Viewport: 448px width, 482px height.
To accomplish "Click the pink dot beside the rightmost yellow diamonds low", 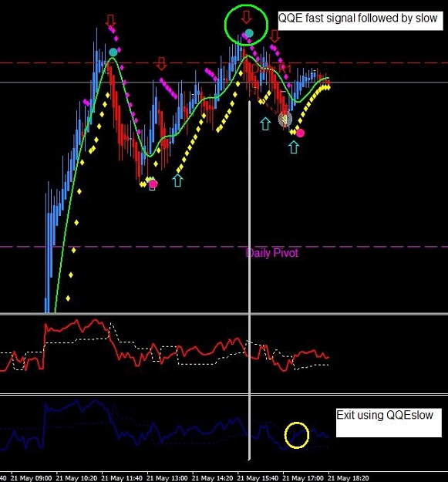I will click(x=300, y=133).
